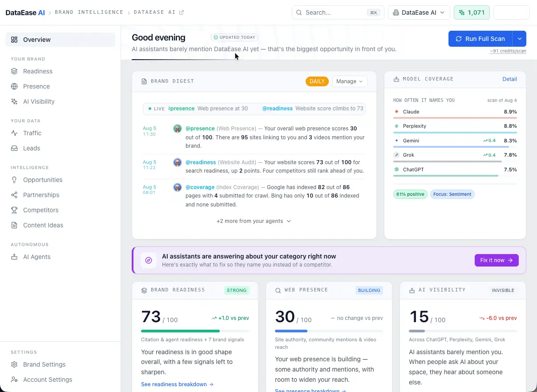Click the Fix it now button
This screenshot has height=392, width=537.
click(497, 260)
